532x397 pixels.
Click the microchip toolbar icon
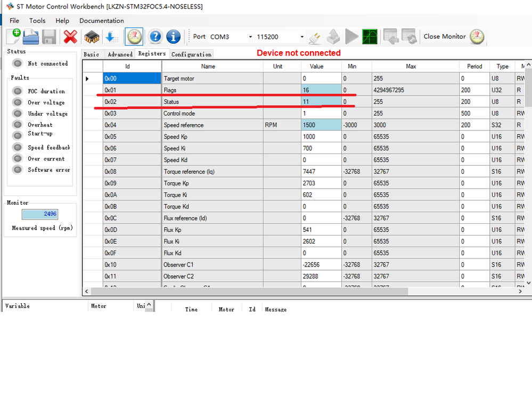point(92,37)
